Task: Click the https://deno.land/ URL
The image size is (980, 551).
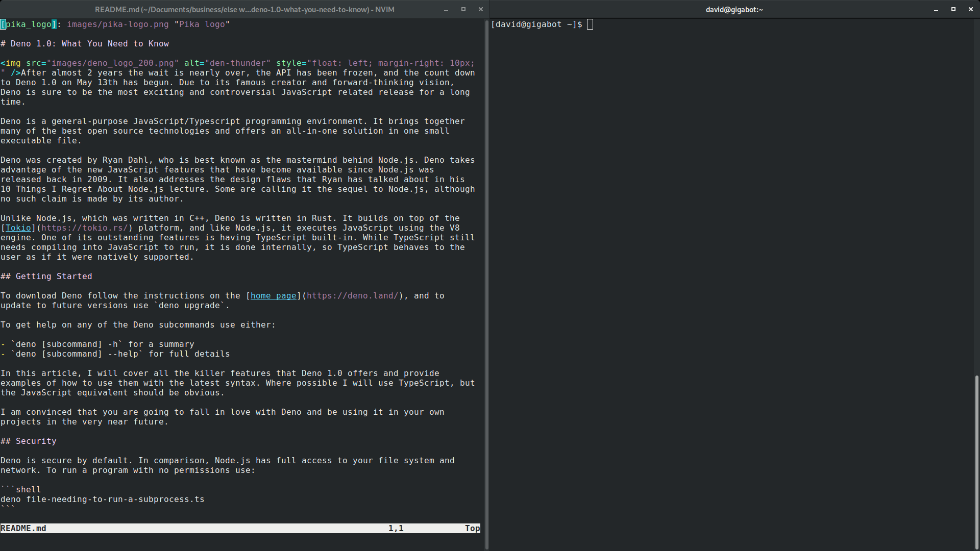Action: click(353, 296)
